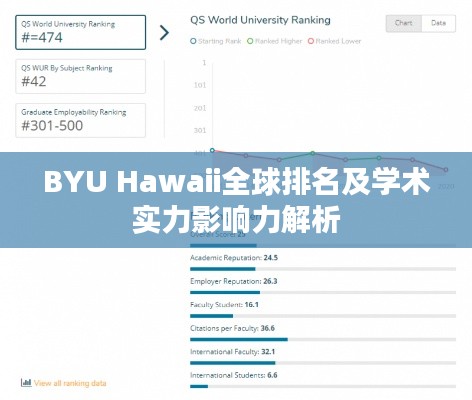Select the QS World University Ranking #=474 card
Viewport: 472px width, 400px height.
click(x=81, y=32)
